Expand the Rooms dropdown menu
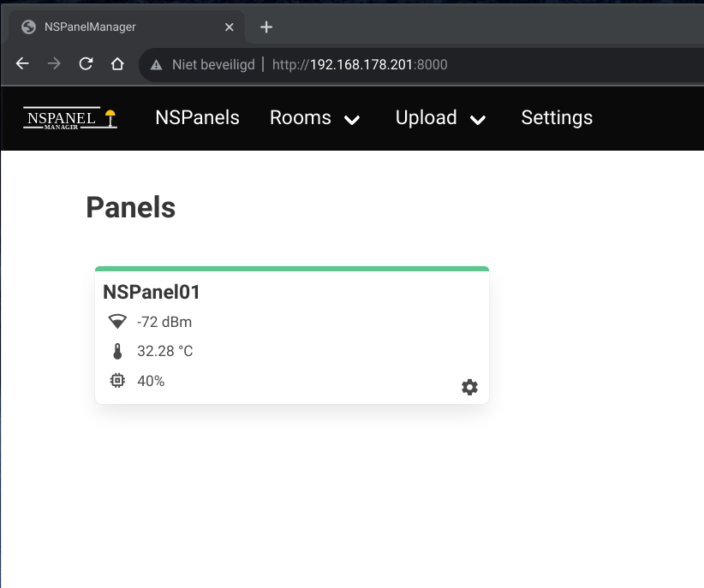The width and height of the screenshot is (704, 588). click(x=301, y=117)
